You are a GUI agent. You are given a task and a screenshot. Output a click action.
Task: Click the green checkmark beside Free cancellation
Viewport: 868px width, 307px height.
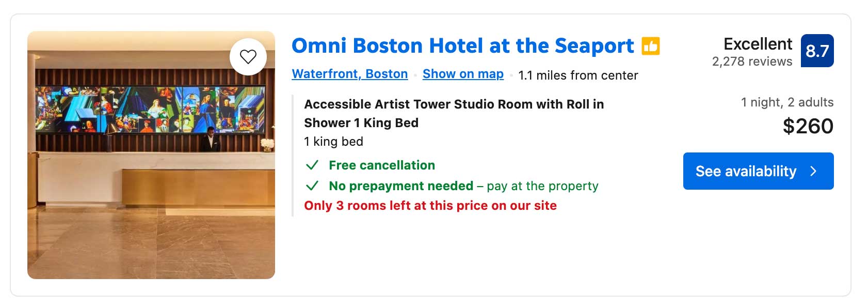312,165
